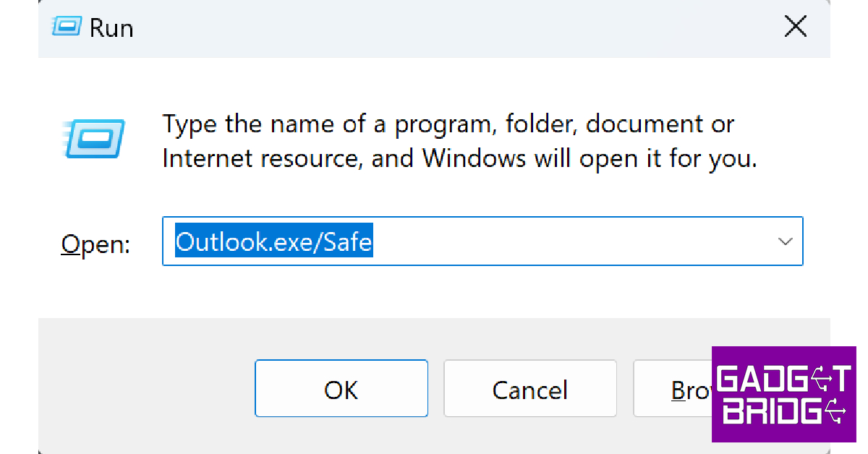868x454 pixels.
Task: Click the large Run icon beside the description
Action: point(95,138)
